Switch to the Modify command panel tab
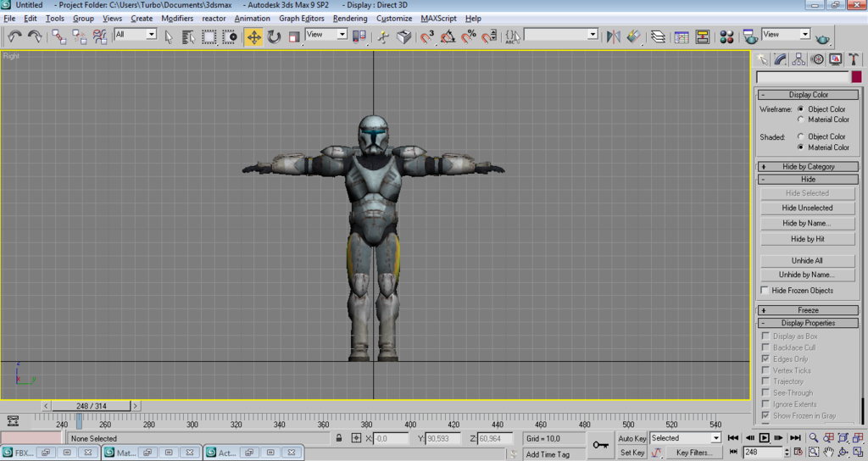The image size is (868, 461). (781, 59)
